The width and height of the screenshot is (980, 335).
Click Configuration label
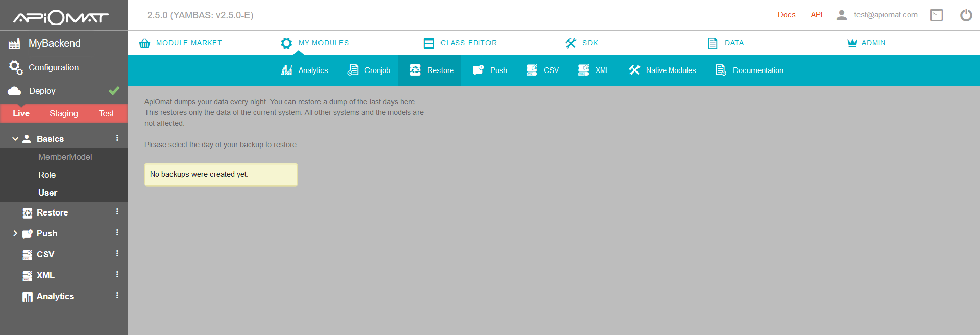click(54, 67)
